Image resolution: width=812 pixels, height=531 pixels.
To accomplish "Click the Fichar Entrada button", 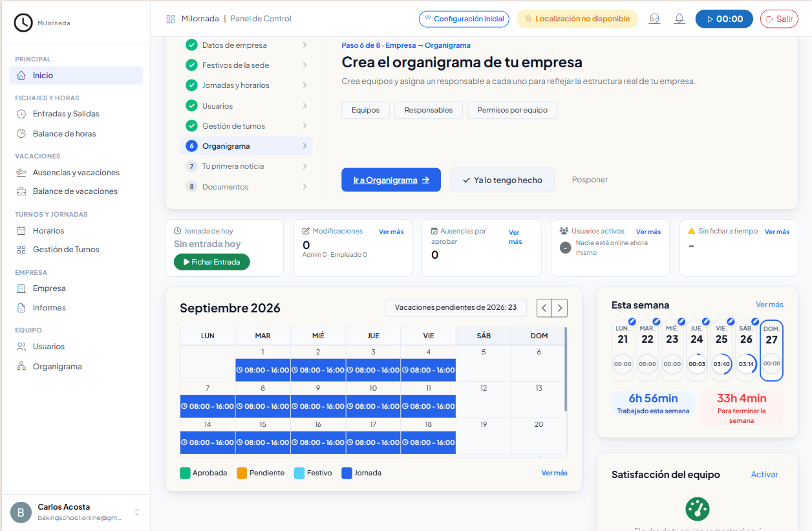I will (212, 262).
